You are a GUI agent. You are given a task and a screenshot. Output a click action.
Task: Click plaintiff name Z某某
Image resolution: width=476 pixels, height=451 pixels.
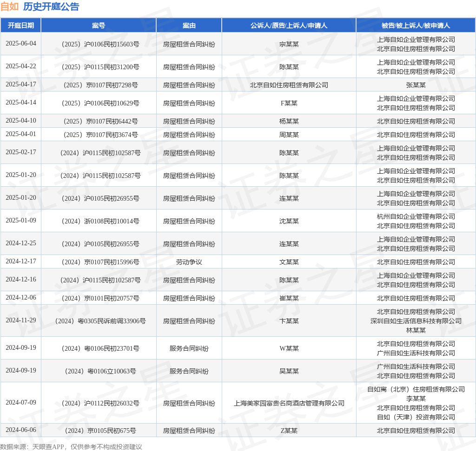click(289, 431)
